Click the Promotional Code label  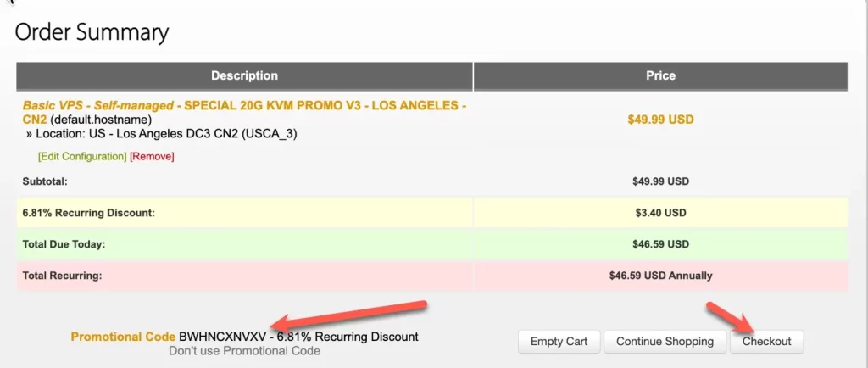click(x=123, y=337)
